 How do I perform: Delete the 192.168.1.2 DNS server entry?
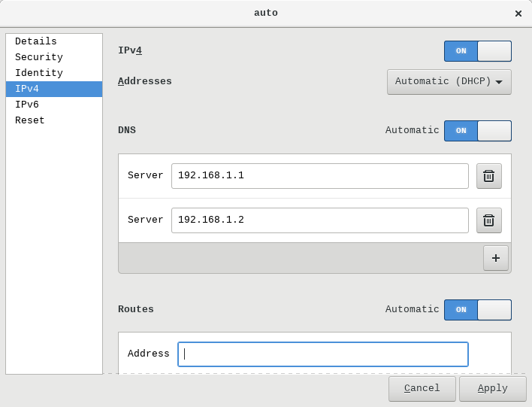tap(489, 220)
